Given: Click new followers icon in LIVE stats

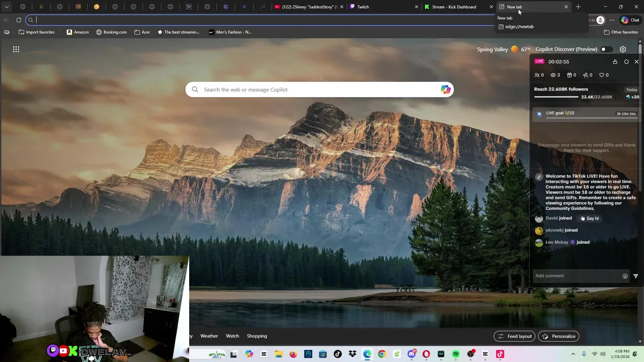Looking at the screenshot, I should coord(585,75).
